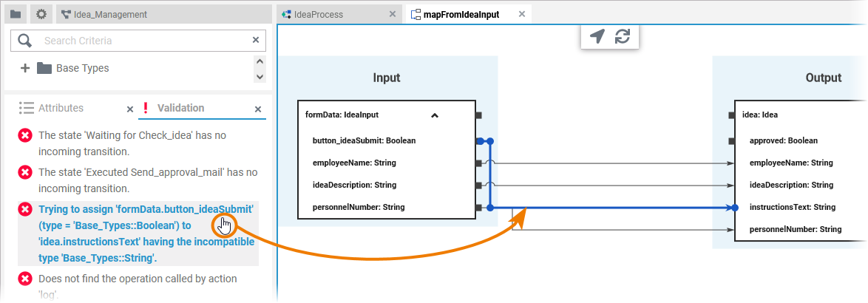This screenshot has height=303, width=868.
Task: Click the Output panel title
Action: (823, 78)
